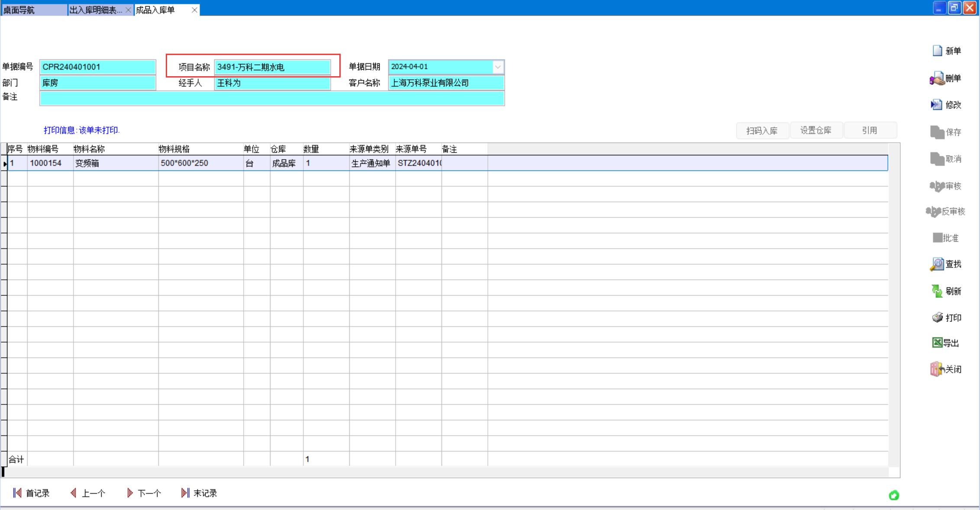The height and width of the screenshot is (510, 980).
Task: Go to 下一个 next record
Action: (x=144, y=493)
